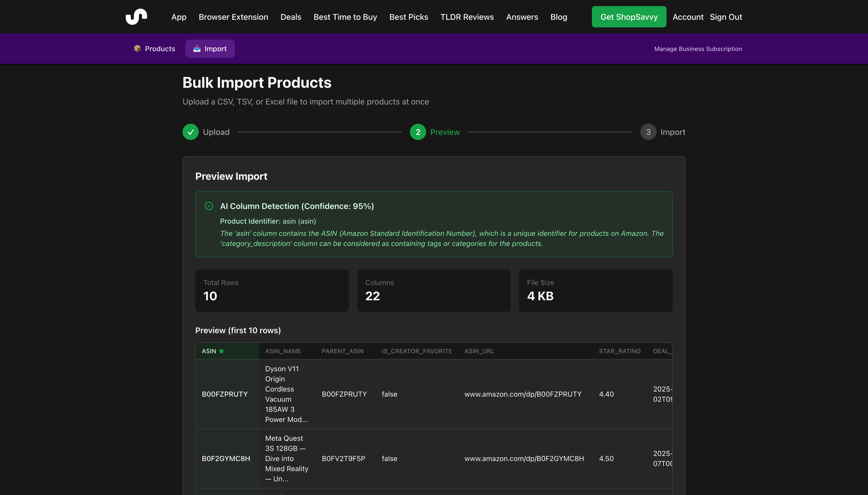Open the Browser Extension page
This screenshot has height=495, width=868.
(x=233, y=17)
